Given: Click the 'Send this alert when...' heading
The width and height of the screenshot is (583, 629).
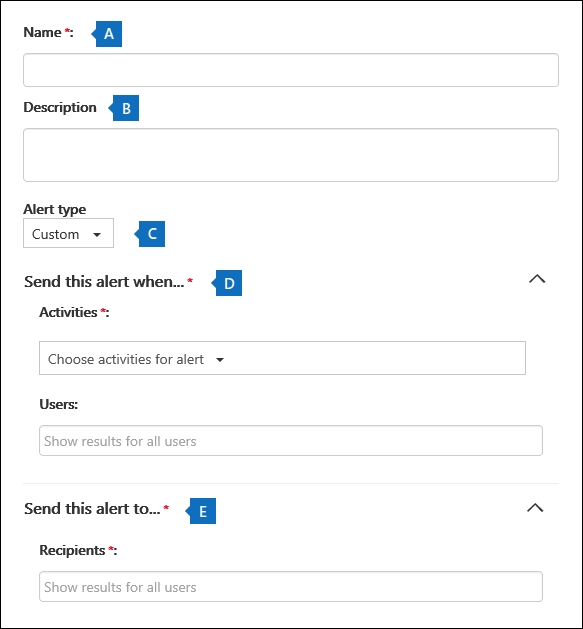Looking at the screenshot, I should [x=104, y=282].
